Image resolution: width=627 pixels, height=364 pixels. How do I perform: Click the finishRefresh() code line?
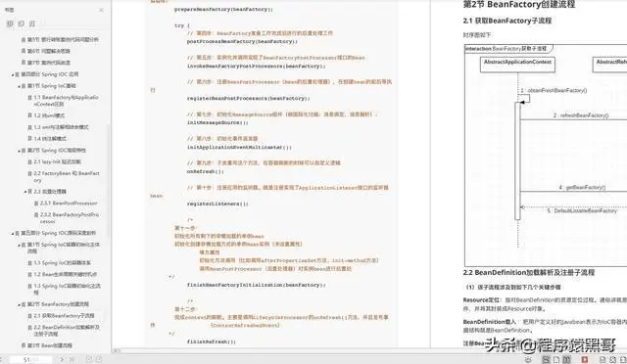coord(212,342)
